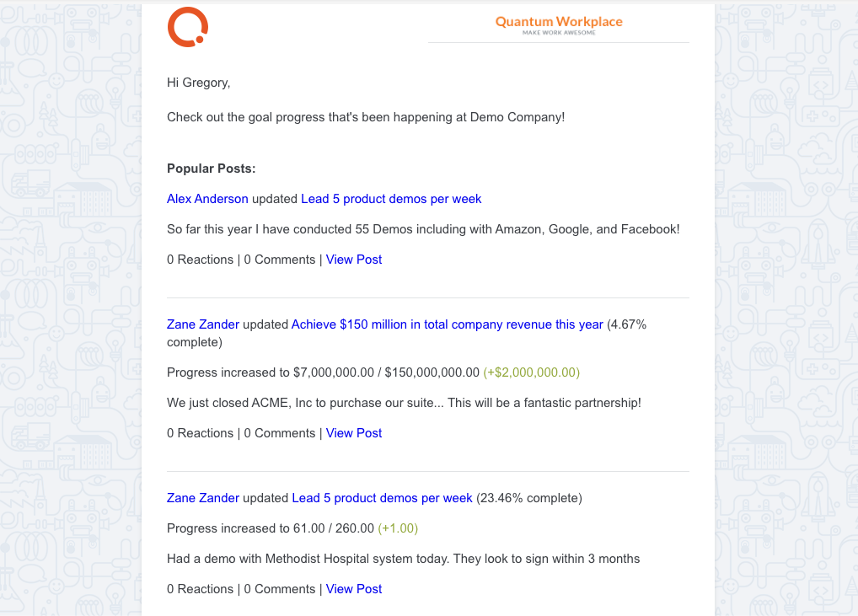Screen dimensions: 858x616
Task: Open Lead 5 product demos goal by Zane
Action: pos(382,498)
